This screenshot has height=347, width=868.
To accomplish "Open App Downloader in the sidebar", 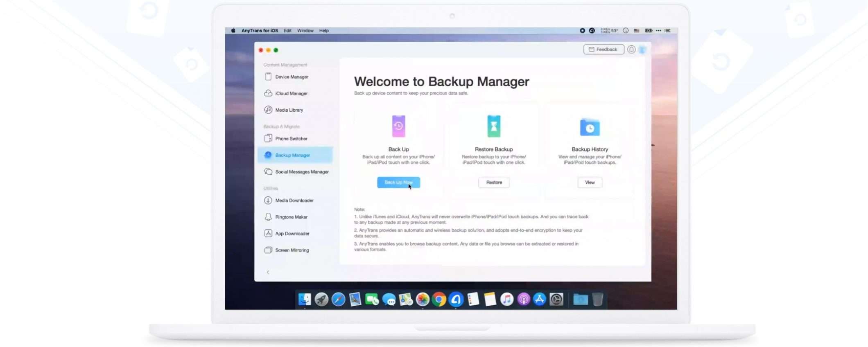I will pyautogui.click(x=296, y=233).
